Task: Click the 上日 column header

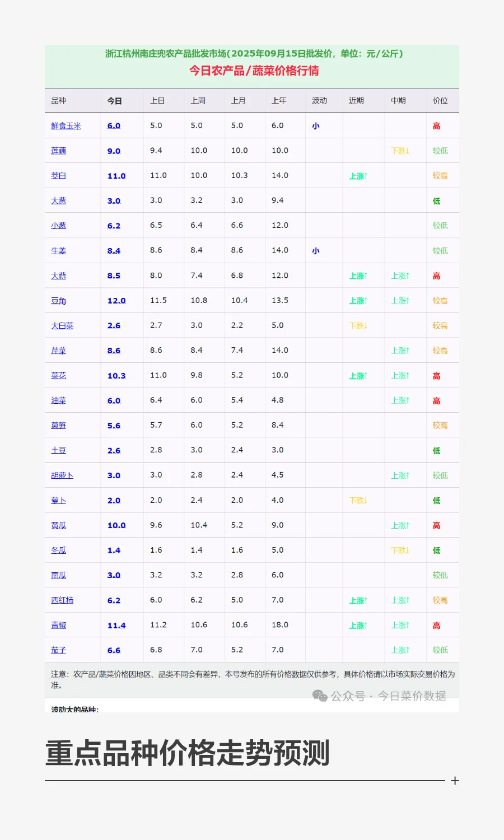Action: coord(157,101)
